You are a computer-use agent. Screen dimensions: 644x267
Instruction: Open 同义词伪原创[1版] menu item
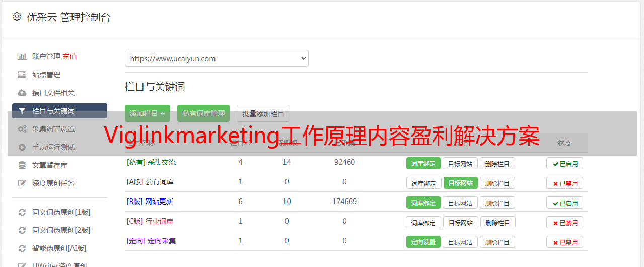pos(61,212)
